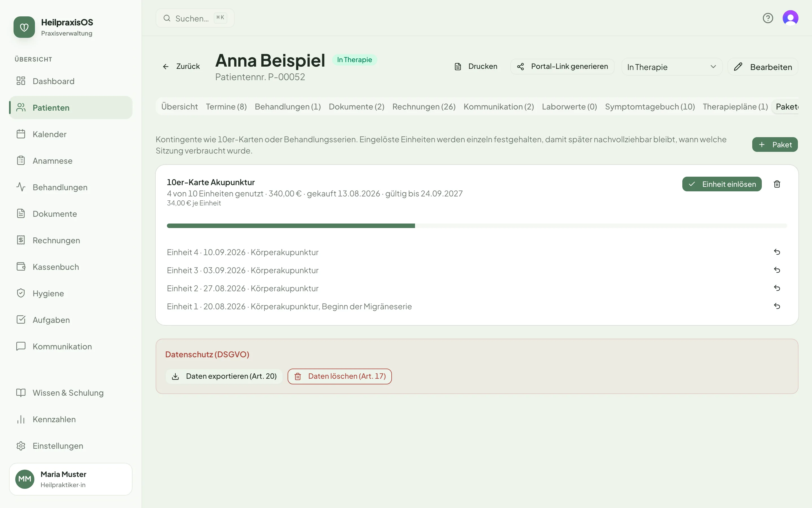The height and width of the screenshot is (508, 812).
Task: Click the Datenschutz (DSGVO) heading
Action: [x=207, y=354]
